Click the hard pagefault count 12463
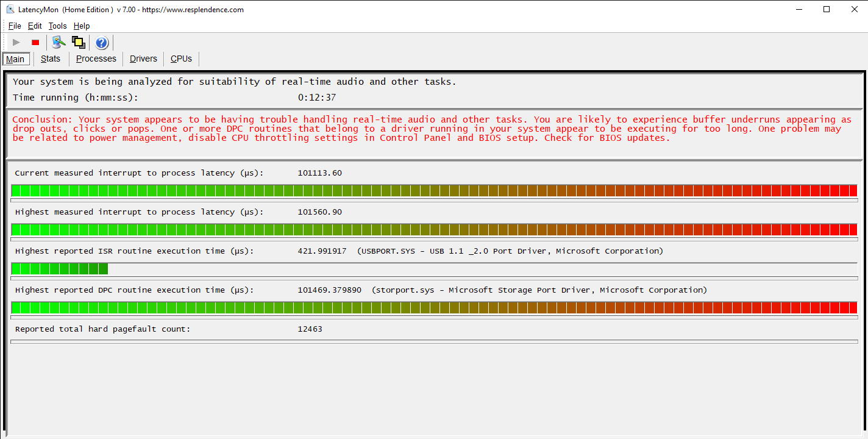This screenshot has width=868, height=439. coord(310,329)
